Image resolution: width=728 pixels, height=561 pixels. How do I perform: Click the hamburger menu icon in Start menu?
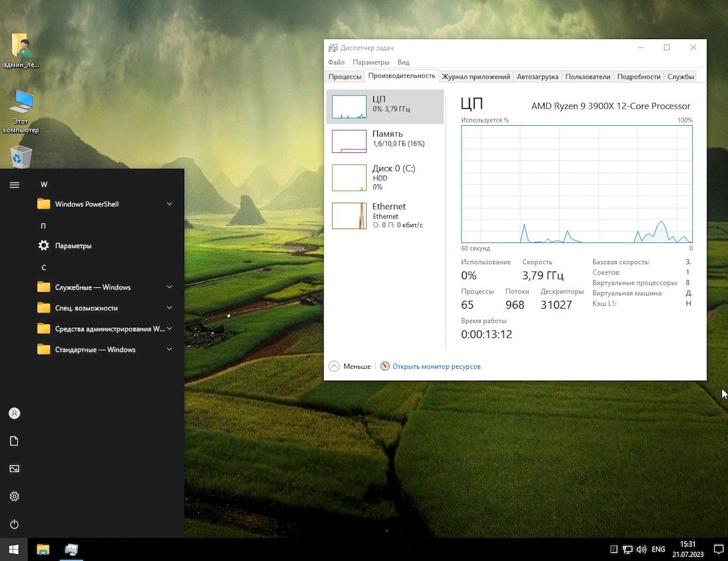click(x=15, y=185)
